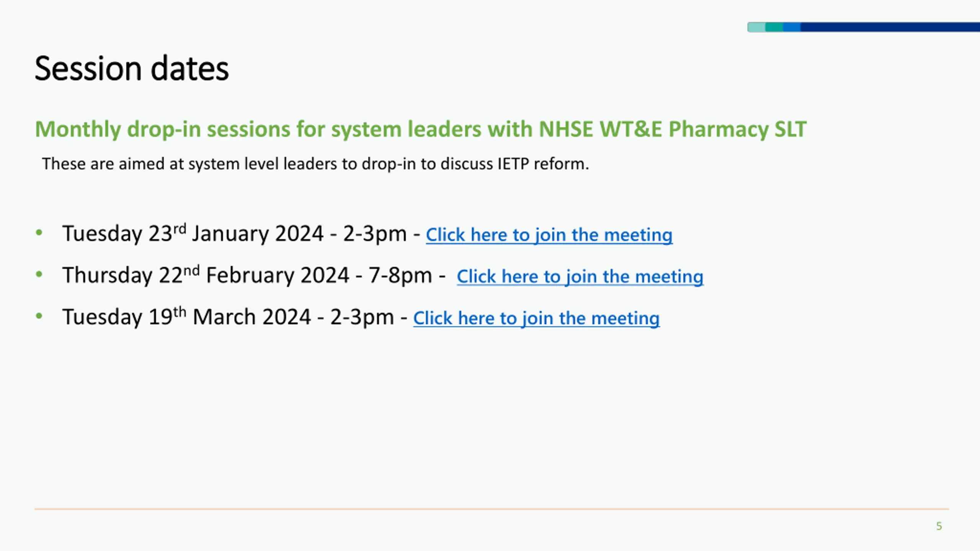
Task: Click the green bullet beside the March session
Action: coord(39,316)
